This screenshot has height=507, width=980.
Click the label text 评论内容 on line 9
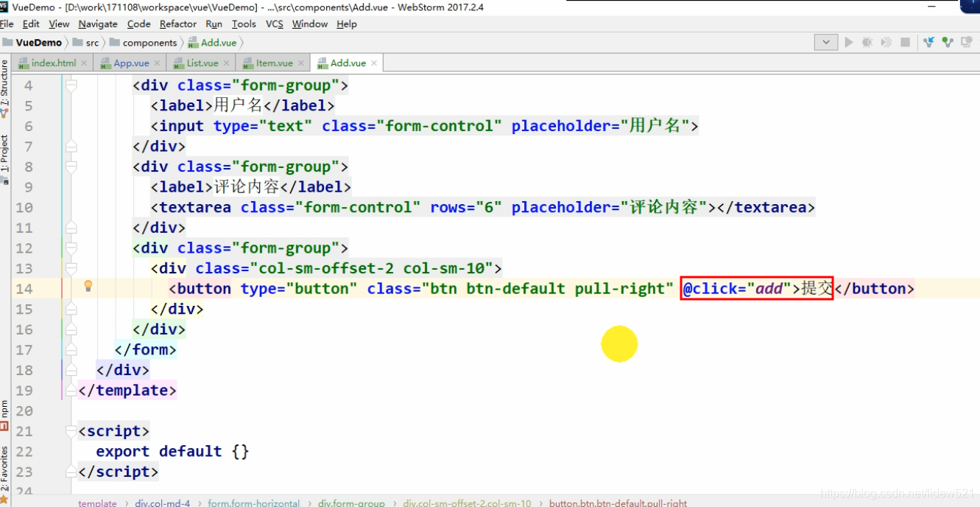click(x=247, y=186)
